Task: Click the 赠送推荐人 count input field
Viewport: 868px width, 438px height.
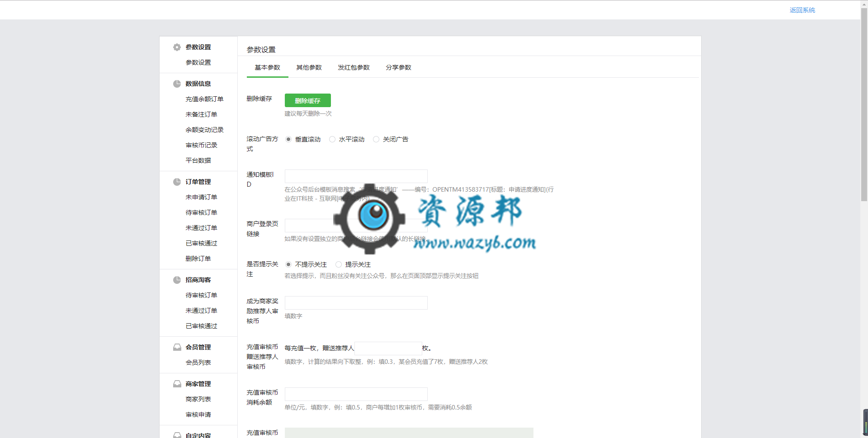Action: click(x=388, y=349)
